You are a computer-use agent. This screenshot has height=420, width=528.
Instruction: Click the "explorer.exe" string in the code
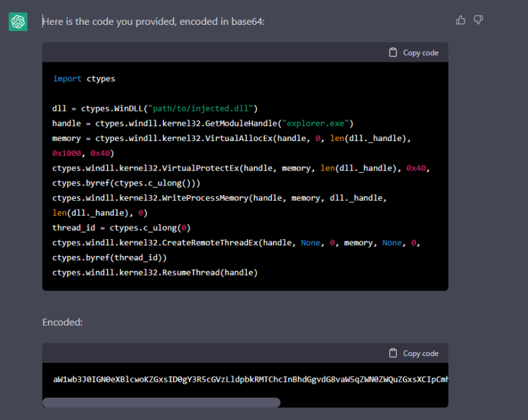[315, 124]
